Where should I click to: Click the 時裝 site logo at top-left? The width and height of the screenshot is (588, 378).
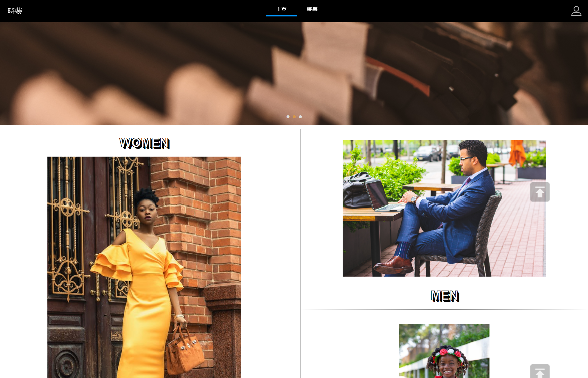point(15,11)
